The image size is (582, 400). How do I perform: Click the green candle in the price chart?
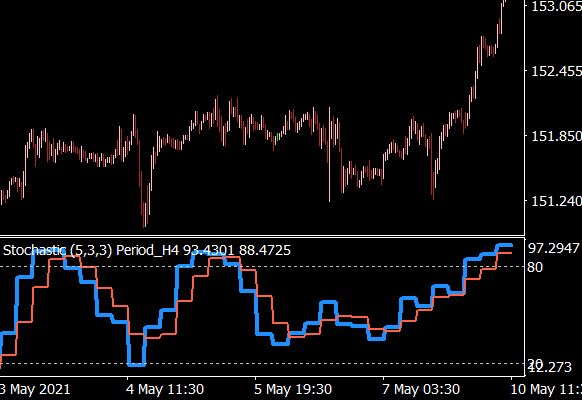277,137
